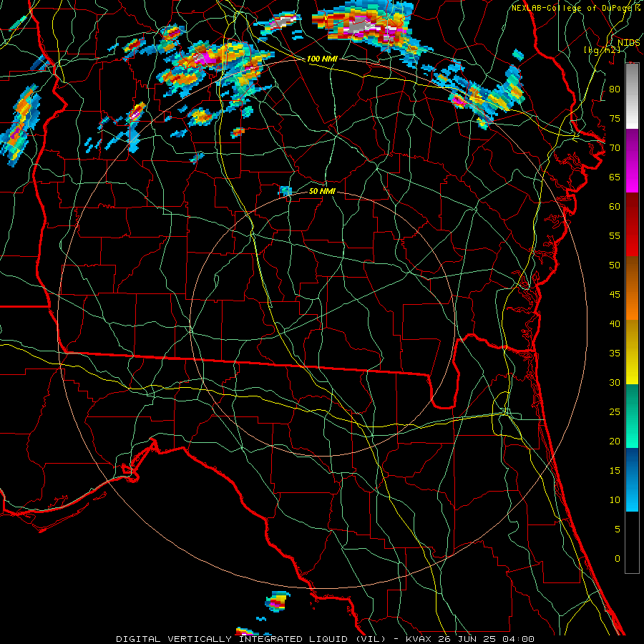Click the offshore storm cell below the 100 NMI ring
Viewport: 644px width, 644px height.
point(277,602)
